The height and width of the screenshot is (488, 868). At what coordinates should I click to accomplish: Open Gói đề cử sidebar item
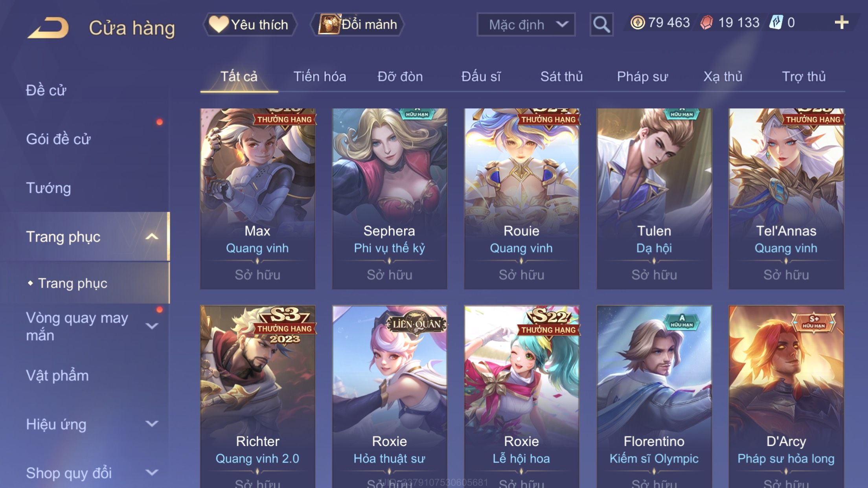pyautogui.click(x=58, y=139)
